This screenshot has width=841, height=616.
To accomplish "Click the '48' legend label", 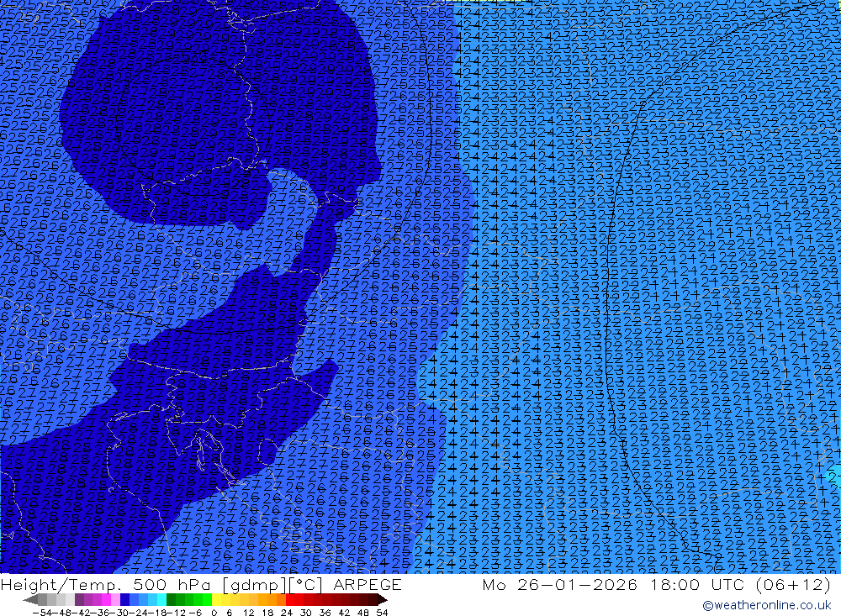I will [362, 613].
